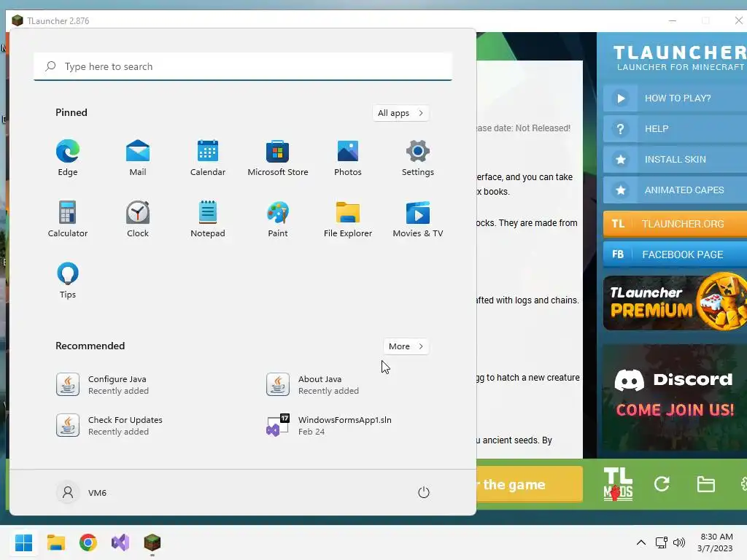The image size is (747, 560).
Task: Expand All apps list
Action: click(400, 113)
